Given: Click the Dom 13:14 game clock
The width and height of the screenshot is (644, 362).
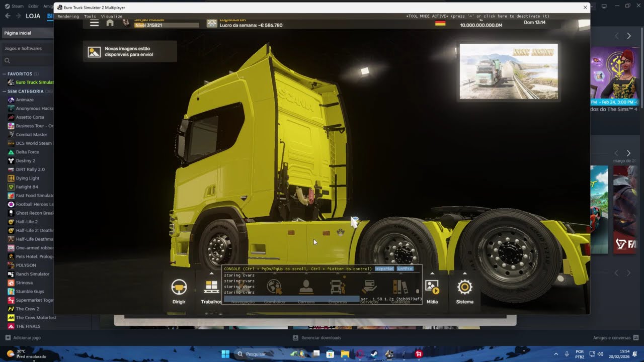Looking at the screenshot, I should [535, 23].
